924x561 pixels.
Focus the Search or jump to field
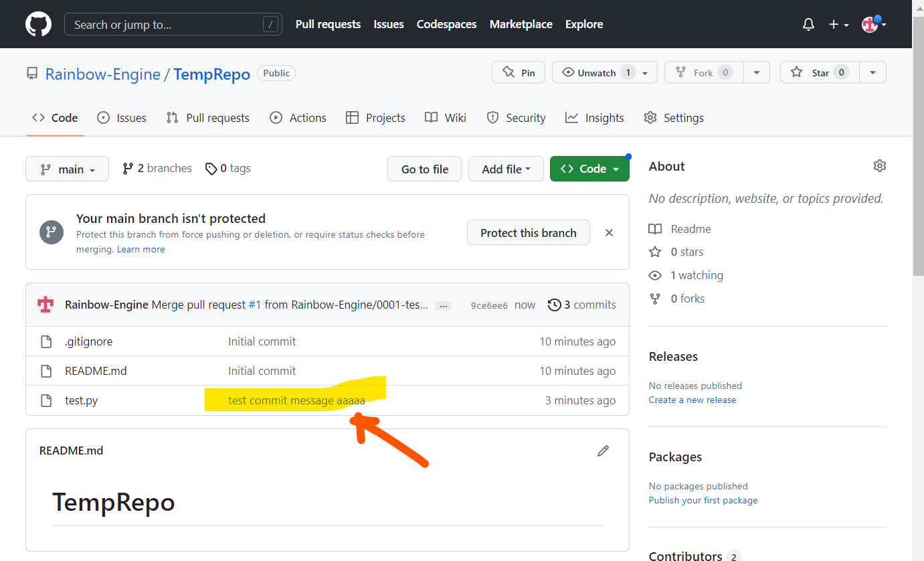pyautogui.click(x=173, y=25)
